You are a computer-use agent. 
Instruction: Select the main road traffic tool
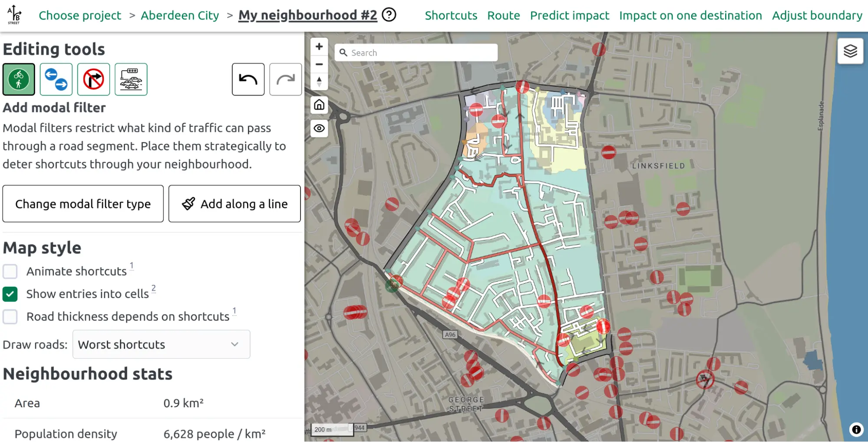pyautogui.click(x=131, y=79)
